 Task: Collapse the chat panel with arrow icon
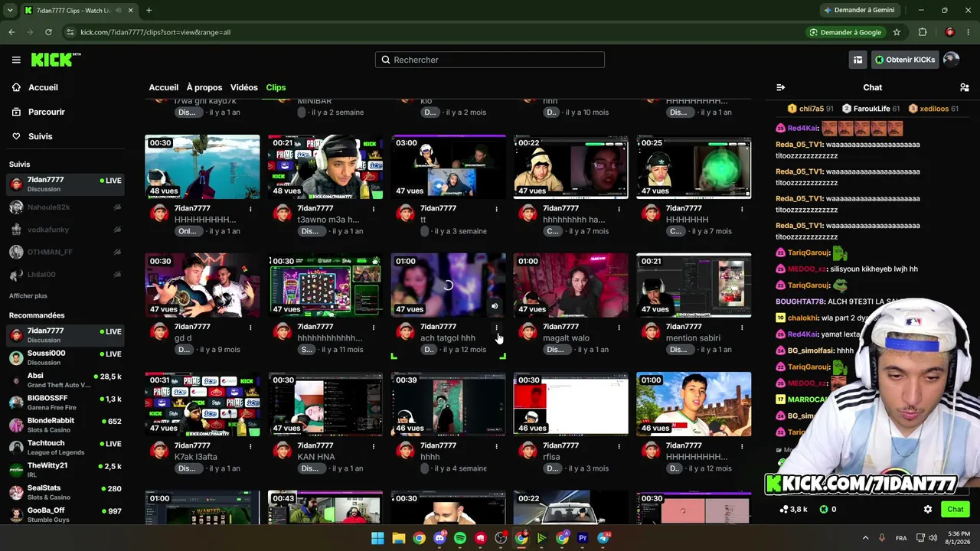[x=780, y=87]
